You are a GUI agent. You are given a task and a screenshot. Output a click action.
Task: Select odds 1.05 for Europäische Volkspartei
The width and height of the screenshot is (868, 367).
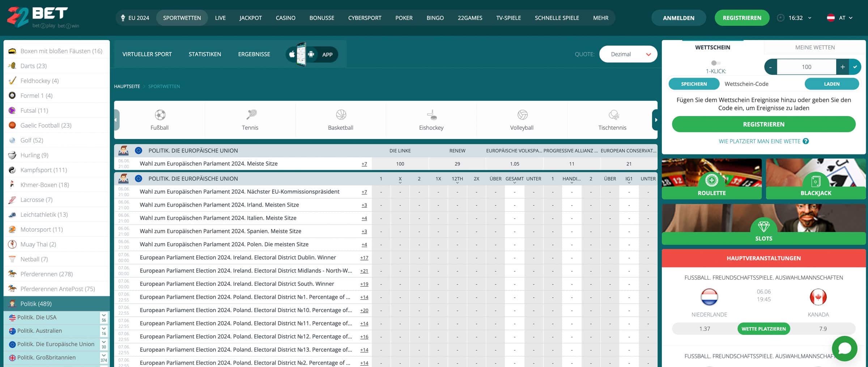[x=514, y=164]
